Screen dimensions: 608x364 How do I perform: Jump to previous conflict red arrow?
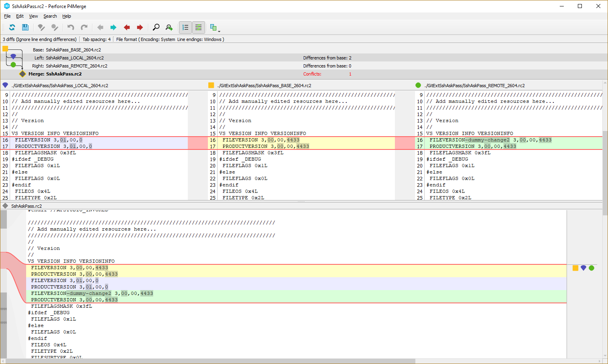(x=127, y=27)
